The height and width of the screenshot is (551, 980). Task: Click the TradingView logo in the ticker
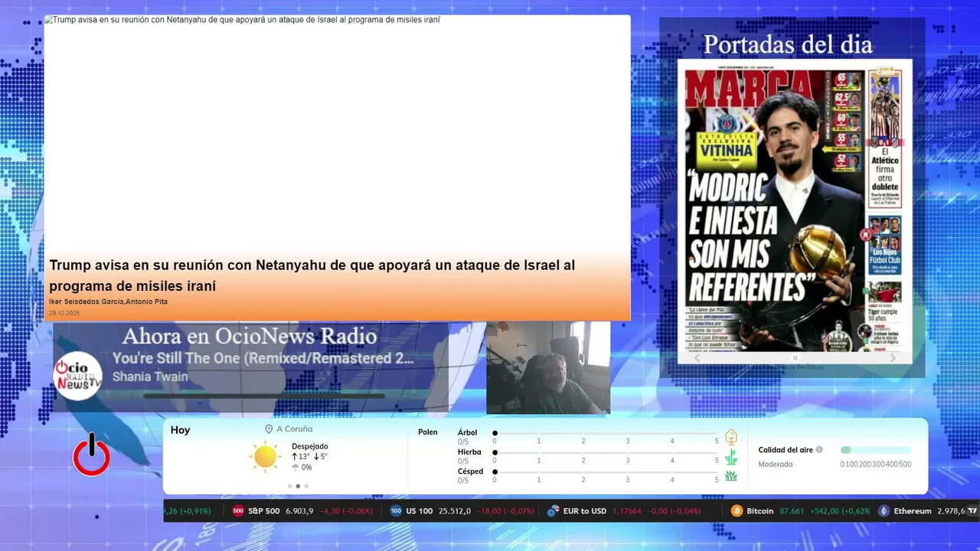click(972, 511)
